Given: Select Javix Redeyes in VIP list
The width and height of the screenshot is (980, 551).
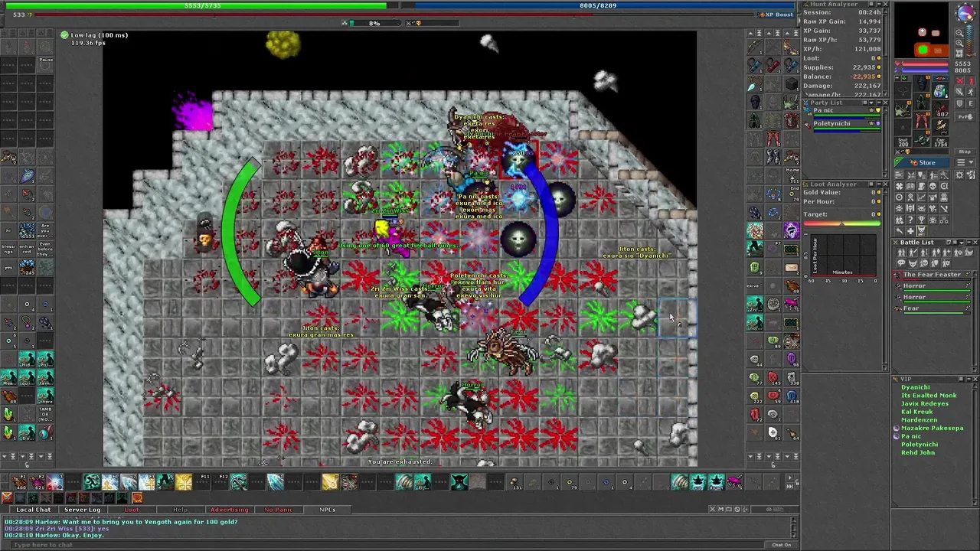Looking at the screenshot, I should 925,403.
